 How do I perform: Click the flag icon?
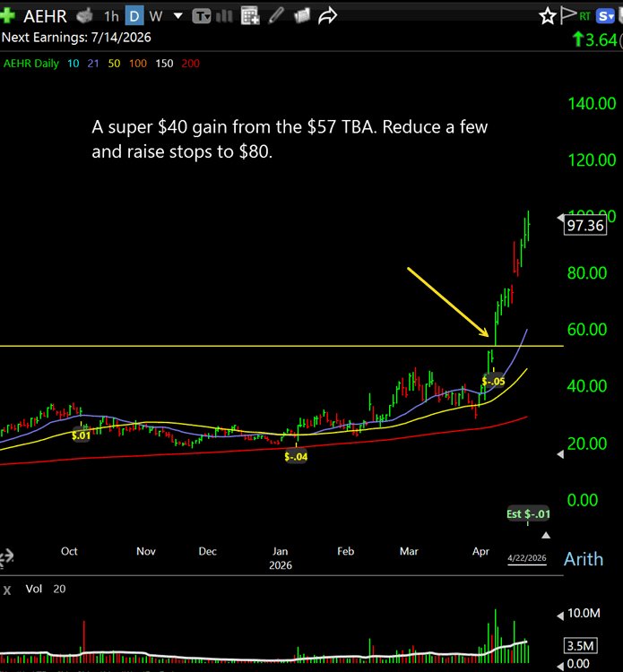(x=568, y=15)
